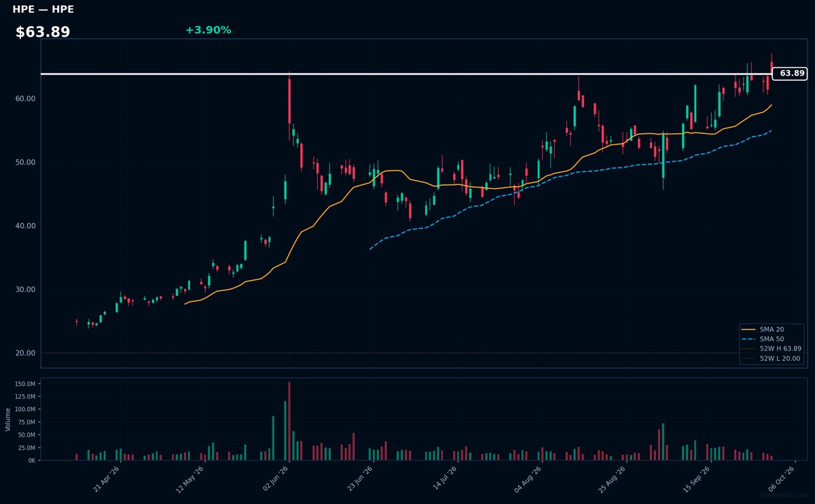Click the 23 Jun '26 date label

(360, 479)
